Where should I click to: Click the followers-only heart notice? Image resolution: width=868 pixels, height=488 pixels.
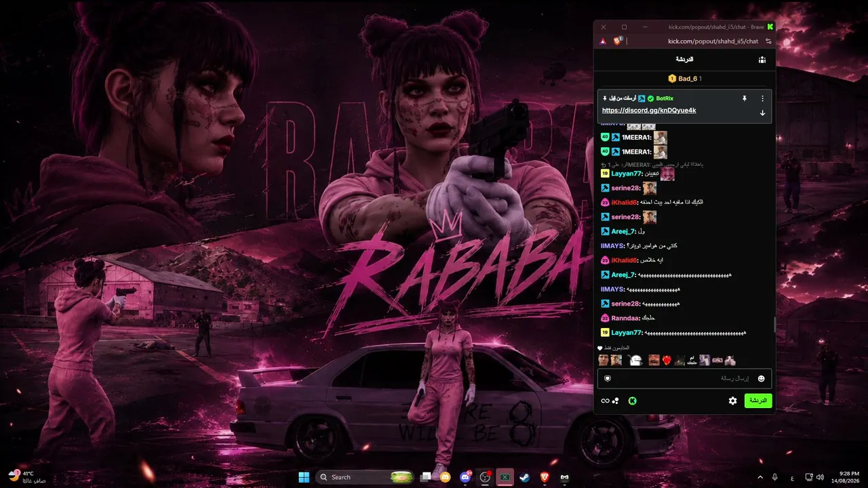tap(614, 348)
